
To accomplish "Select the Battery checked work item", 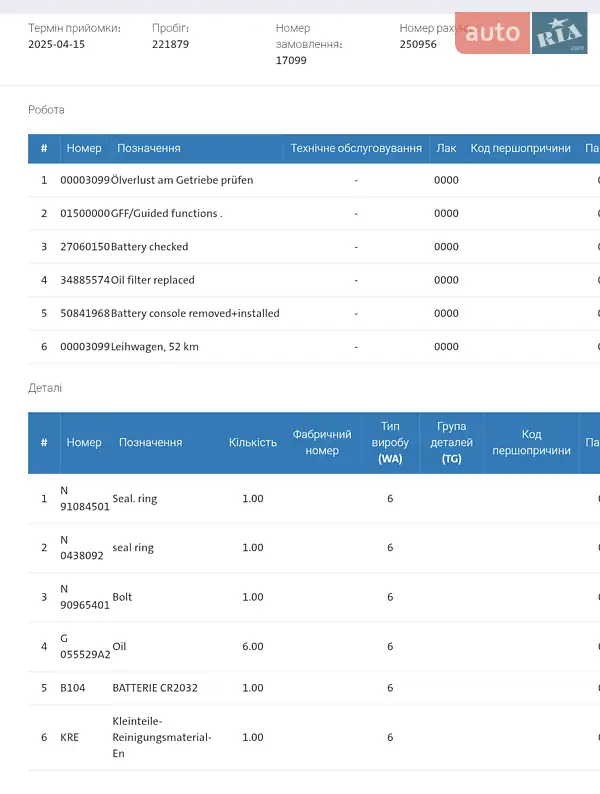I will [149, 246].
